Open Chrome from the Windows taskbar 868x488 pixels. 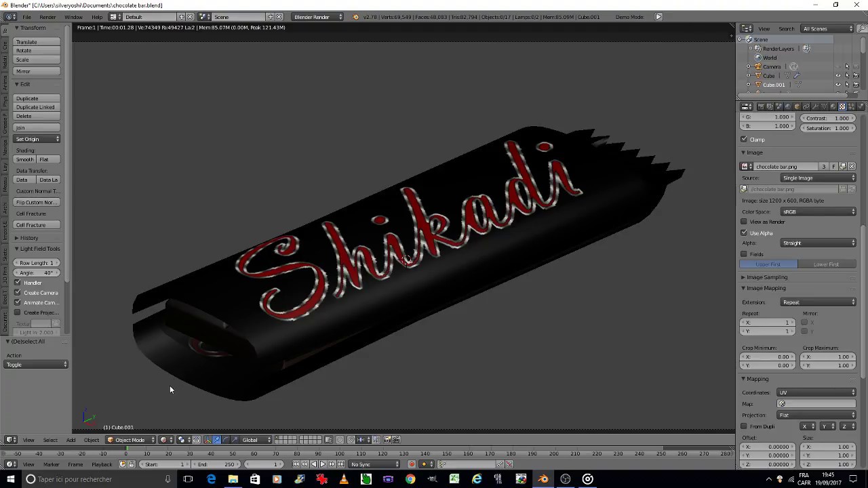click(x=410, y=479)
